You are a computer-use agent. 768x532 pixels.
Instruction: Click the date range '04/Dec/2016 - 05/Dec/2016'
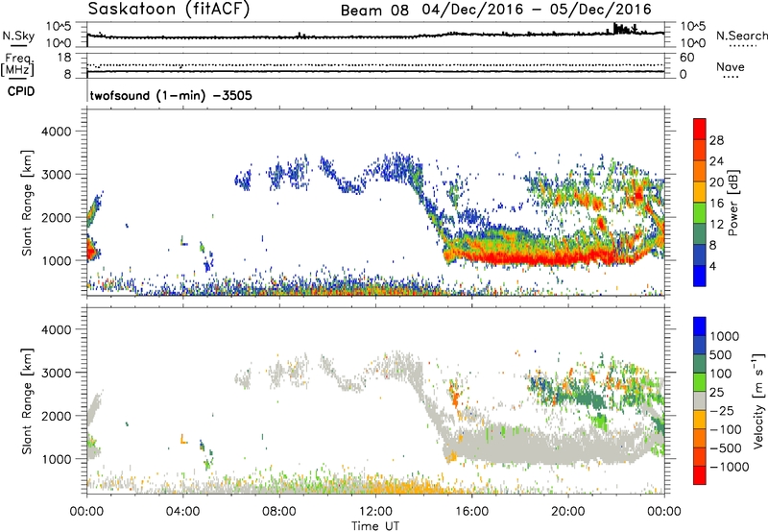(537, 10)
